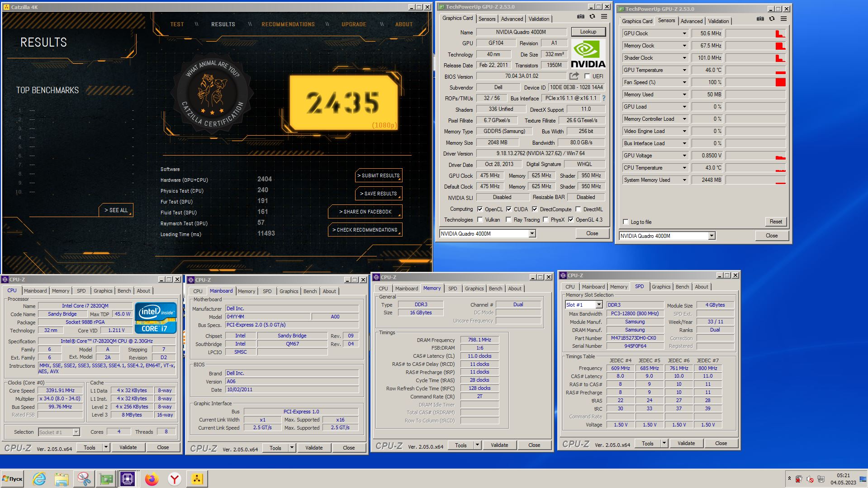
Task: Click the BIOS share/export icon in GPU-Z
Action: (574, 76)
